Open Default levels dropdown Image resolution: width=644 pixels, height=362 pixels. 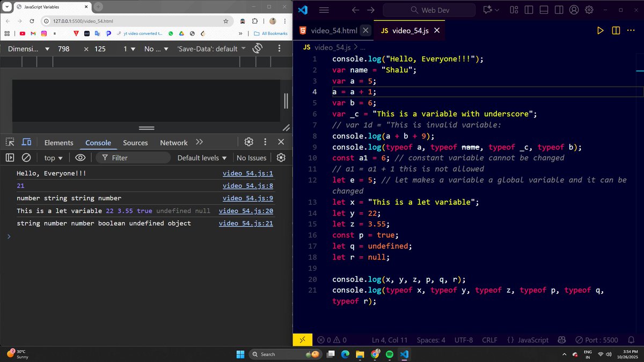(x=202, y=158)
